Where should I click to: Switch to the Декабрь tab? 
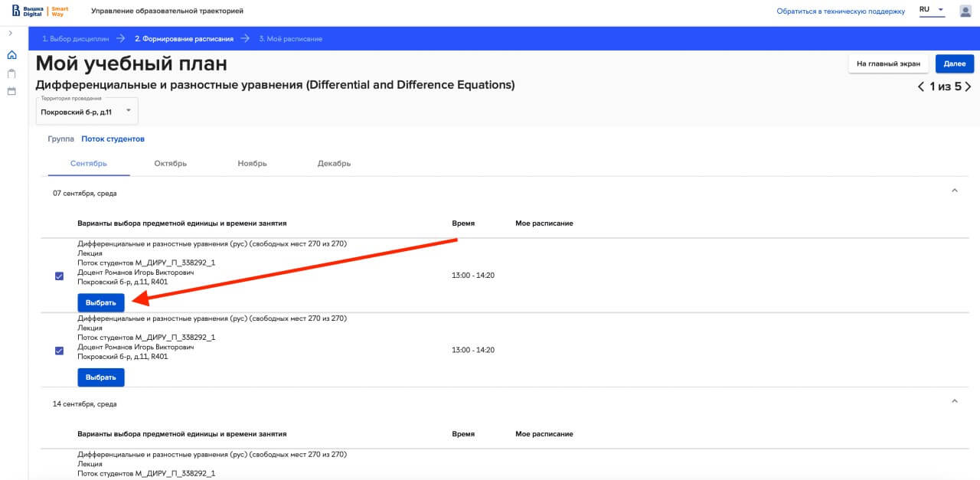click(x=334, y=164)
